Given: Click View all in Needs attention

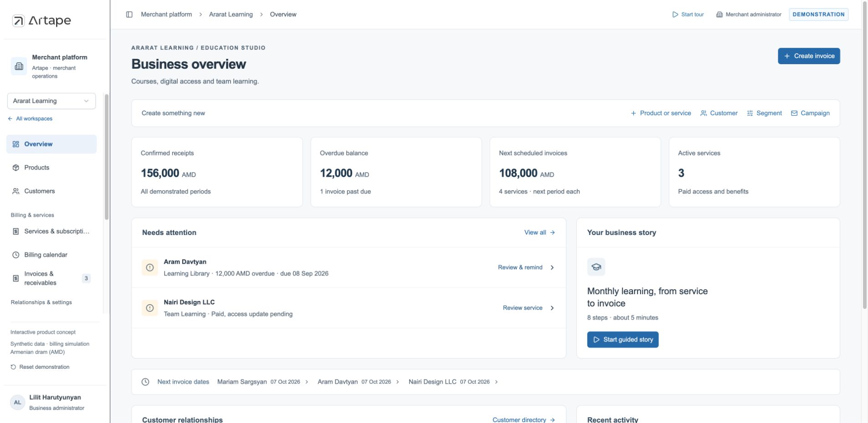Looking at the screenshot, I should (x=539, y=233).
